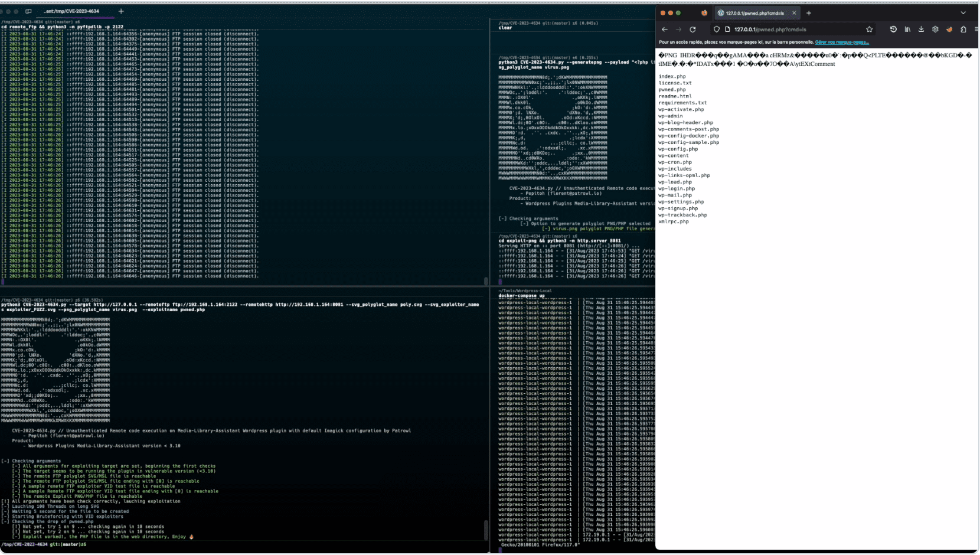Click index.php in the browser output
This screenshot has height=555, width=980.
click(x=672, y=76)
